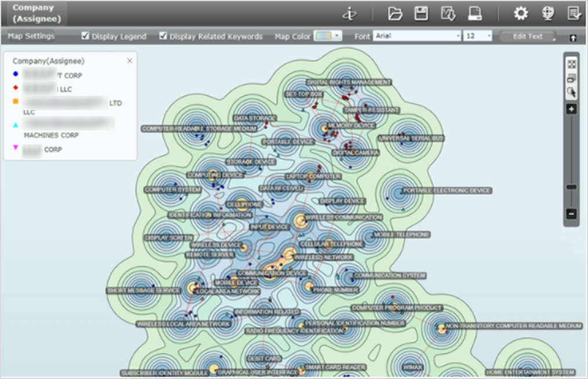Open the Map Color dropdown
This screenshot has width=588, height=379.
tap(328, 36)
